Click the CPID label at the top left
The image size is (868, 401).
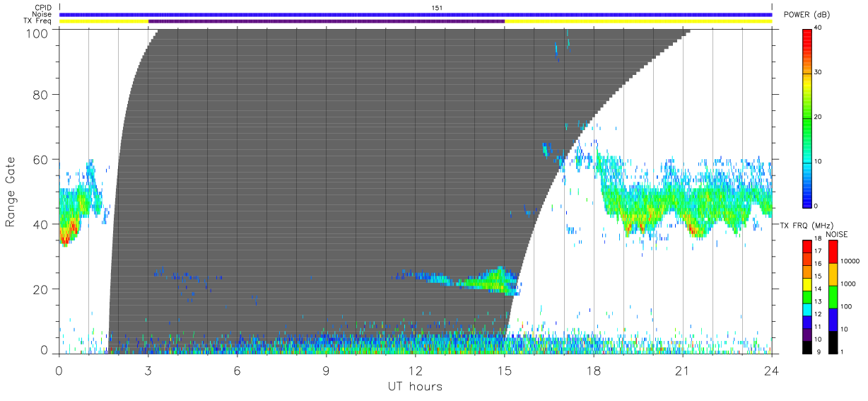click(43, 7)
